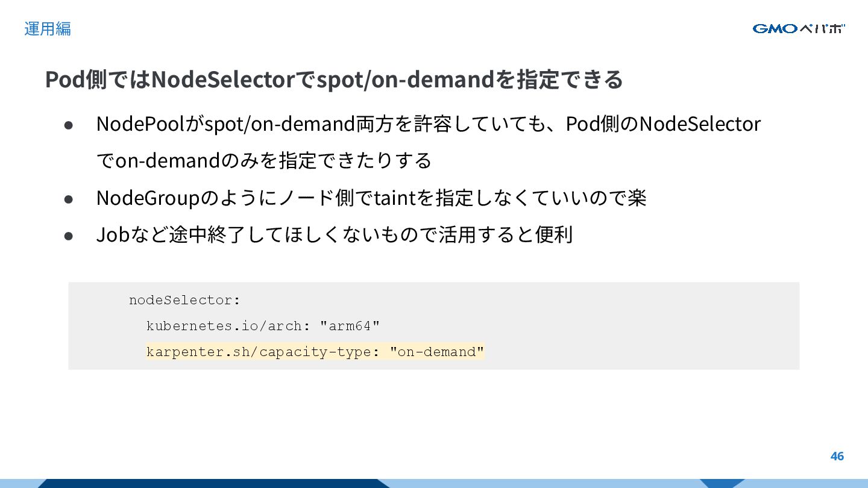The width and height of the screenshot is (868, 488).
Task: Click the "arm64" value in code
Action: 350,326
